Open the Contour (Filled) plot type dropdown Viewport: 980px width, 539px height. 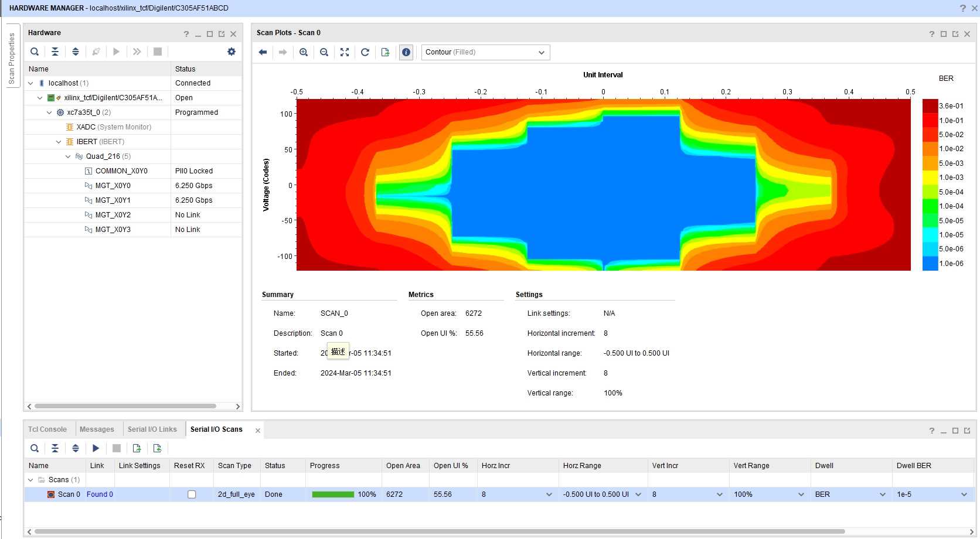(x=485, y=52)
